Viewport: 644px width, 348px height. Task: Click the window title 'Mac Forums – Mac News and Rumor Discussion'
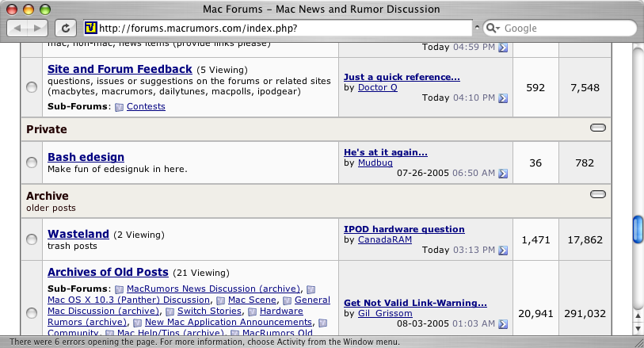pyautogui.click(x=321, y=9)
